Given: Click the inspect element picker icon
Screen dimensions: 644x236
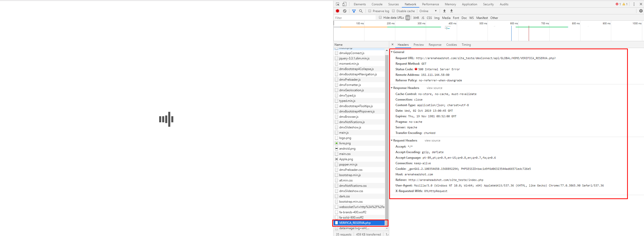Looking at the screenshot, I should click(338, 4).
